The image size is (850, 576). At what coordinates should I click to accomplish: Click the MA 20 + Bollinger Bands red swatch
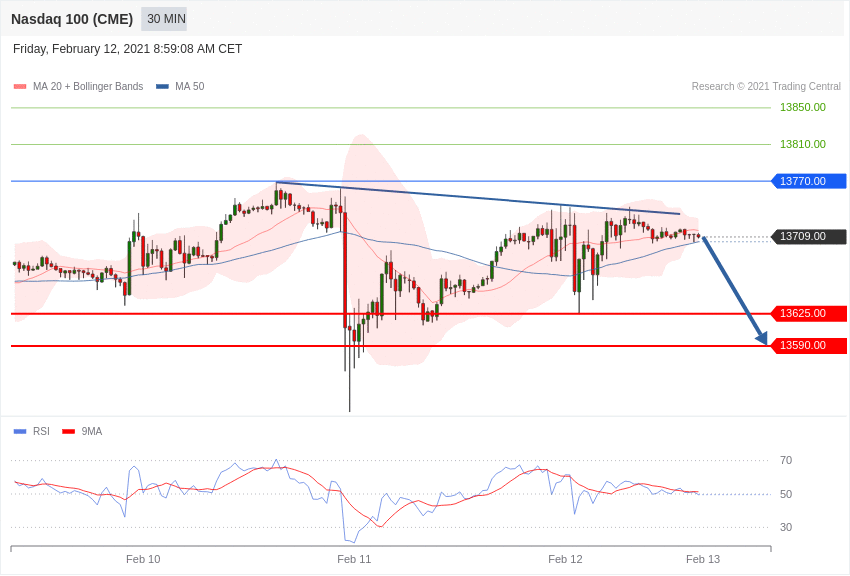coord(20,86)
